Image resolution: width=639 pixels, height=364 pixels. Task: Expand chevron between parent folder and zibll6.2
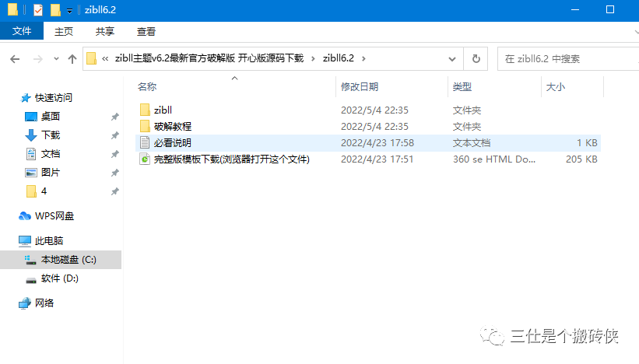point(313,58)
